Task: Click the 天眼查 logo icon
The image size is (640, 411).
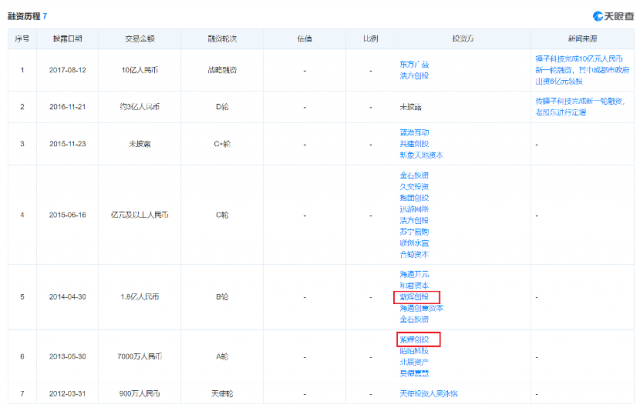Action: coord(598,16)
